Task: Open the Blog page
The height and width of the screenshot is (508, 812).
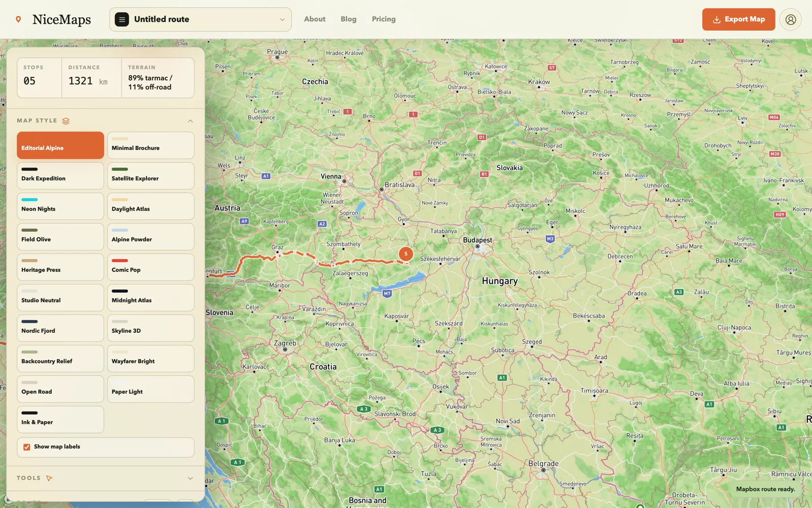Action: click(x=349, y=19)
